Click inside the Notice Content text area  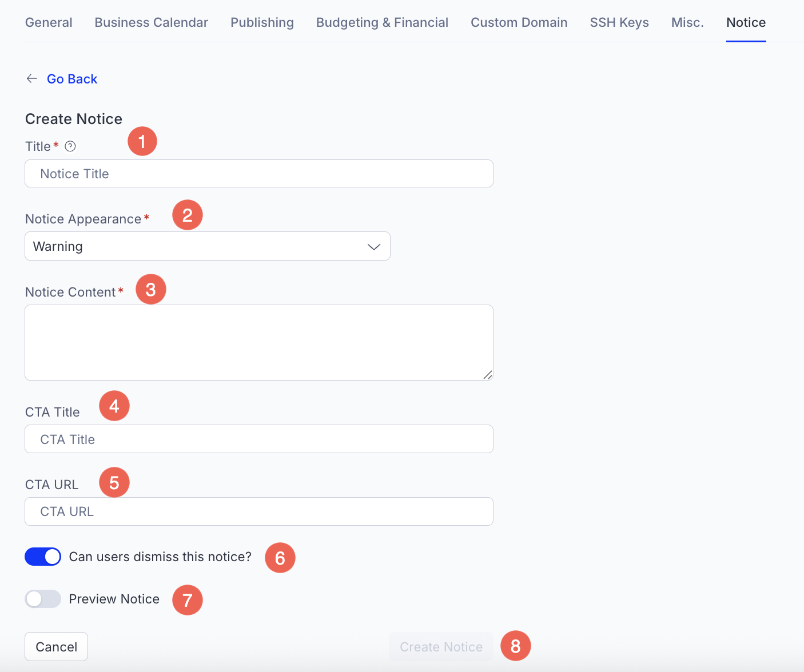tap(258, 342)
